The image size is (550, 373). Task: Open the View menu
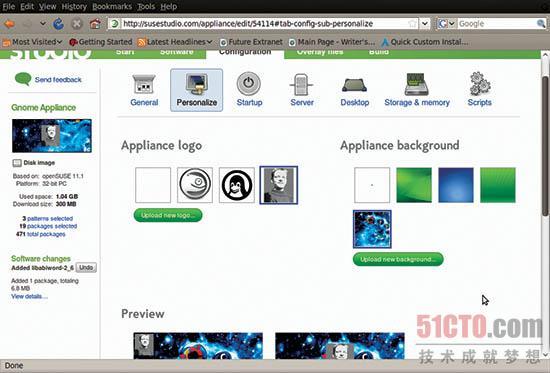47,7
